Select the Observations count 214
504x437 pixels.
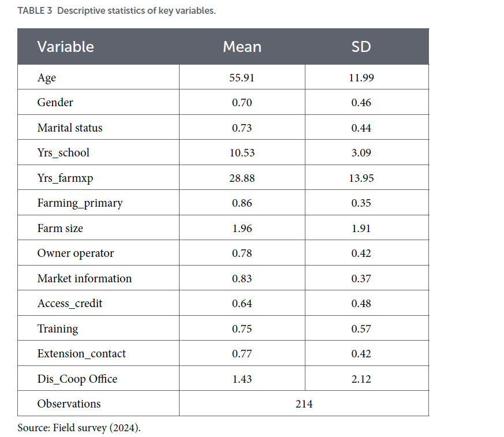304,404
